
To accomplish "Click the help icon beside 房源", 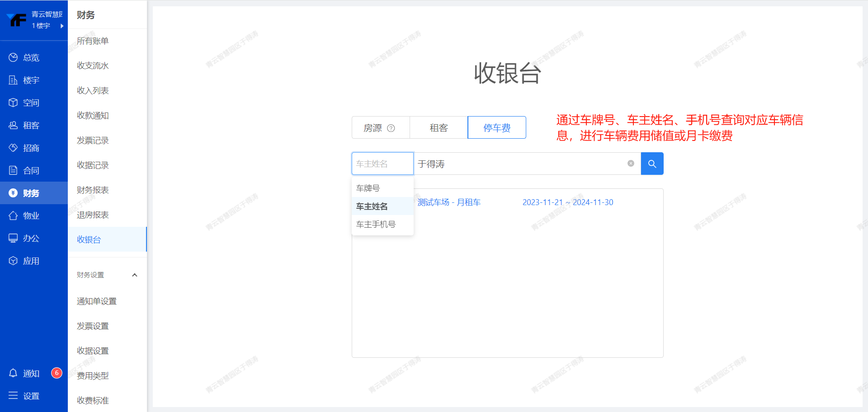I will pyautogui.click(x=391, y=128).
